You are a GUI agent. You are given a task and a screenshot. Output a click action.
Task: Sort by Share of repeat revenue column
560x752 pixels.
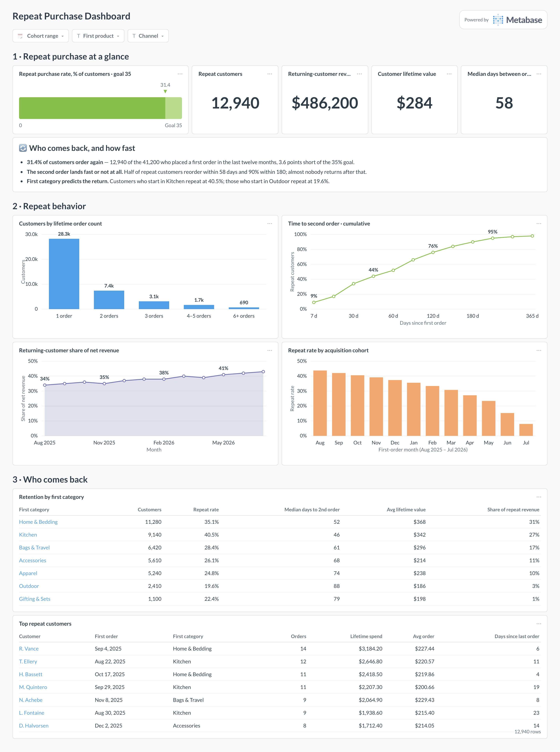click(x=513, y=510)
